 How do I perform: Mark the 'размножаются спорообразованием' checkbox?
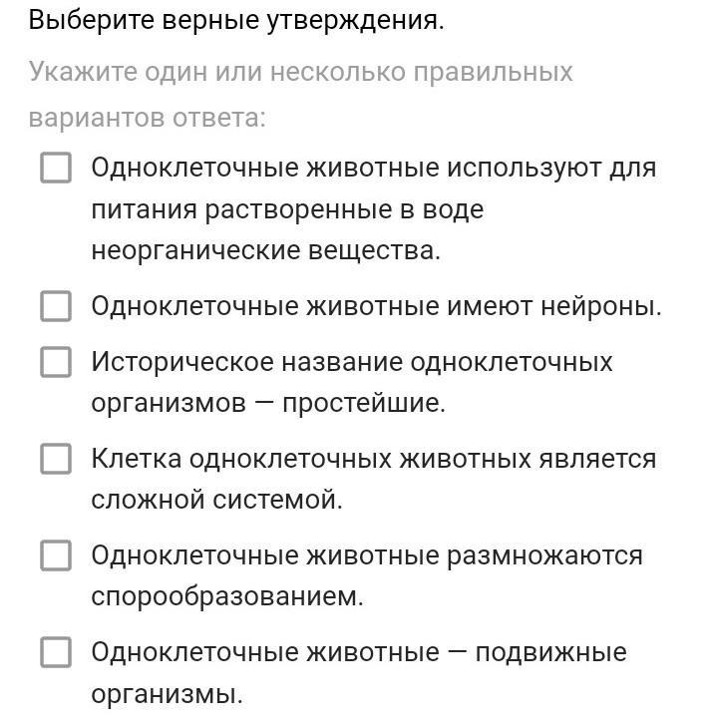pyautogui.click(x=56, y=554)
